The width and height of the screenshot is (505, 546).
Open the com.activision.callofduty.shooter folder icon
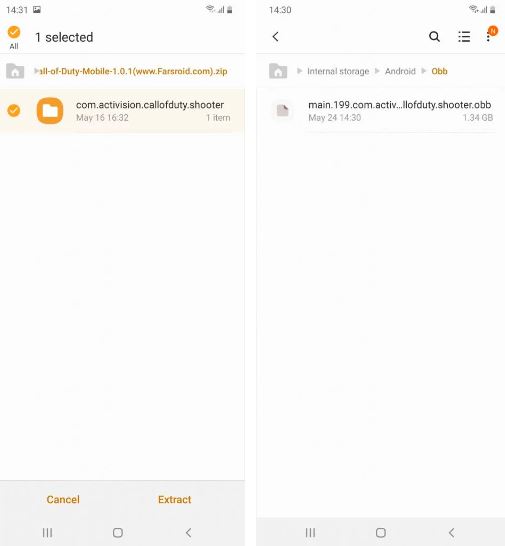(x=50, y=111)
